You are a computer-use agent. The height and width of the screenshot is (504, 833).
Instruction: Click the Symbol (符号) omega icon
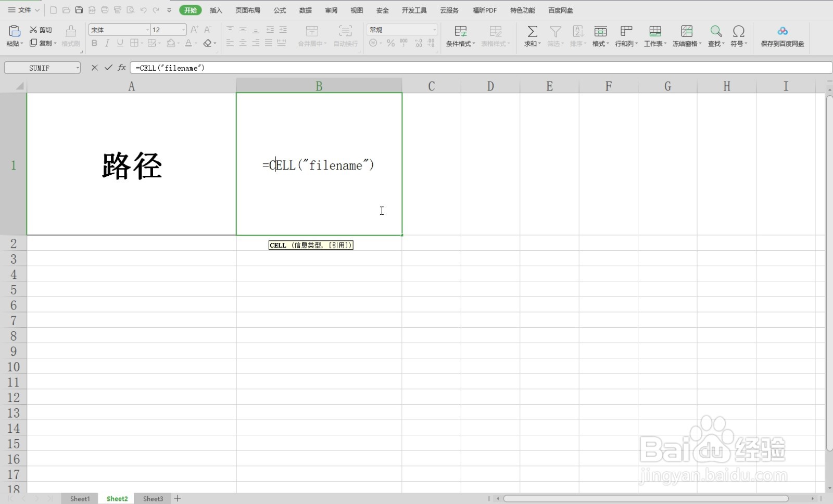[x=738, y=31]
